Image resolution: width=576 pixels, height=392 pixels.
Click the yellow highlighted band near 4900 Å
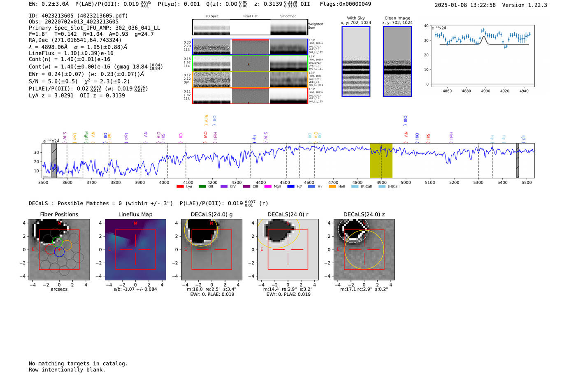pyautogui.click(x=381, y=160)
